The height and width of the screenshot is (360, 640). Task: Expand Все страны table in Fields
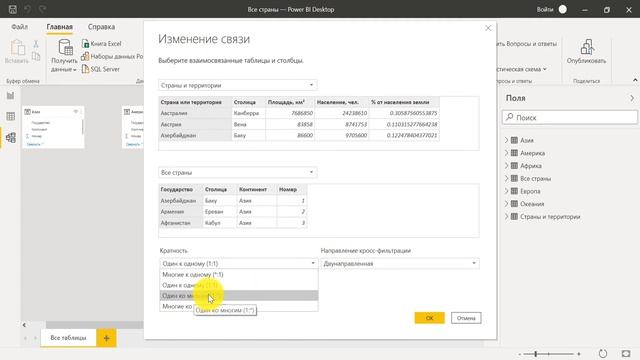coord(506,178)
